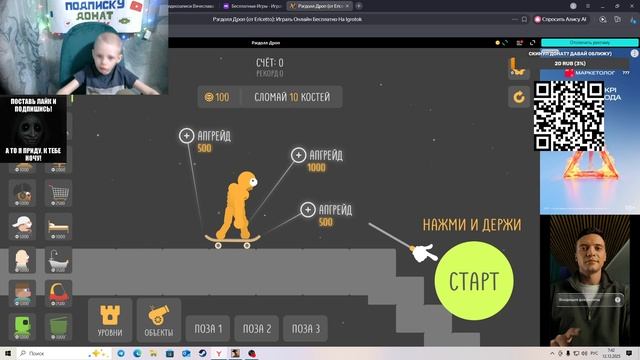Click the orange ragdoll on the skateboard
The height and width of the screenshot is (360, 640).
point(238,205)
